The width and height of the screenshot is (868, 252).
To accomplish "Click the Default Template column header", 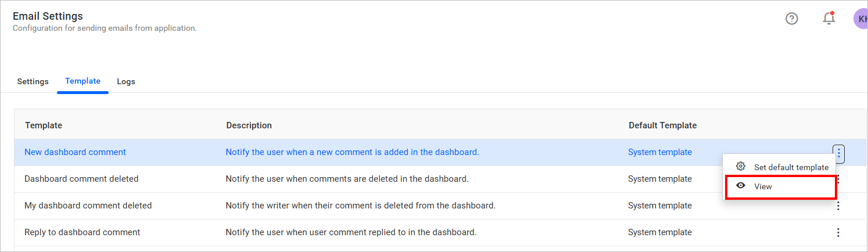I will (662, 125).
